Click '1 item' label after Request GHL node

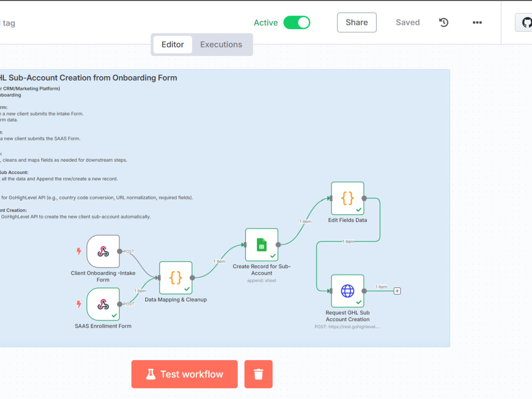coord(381,287)
